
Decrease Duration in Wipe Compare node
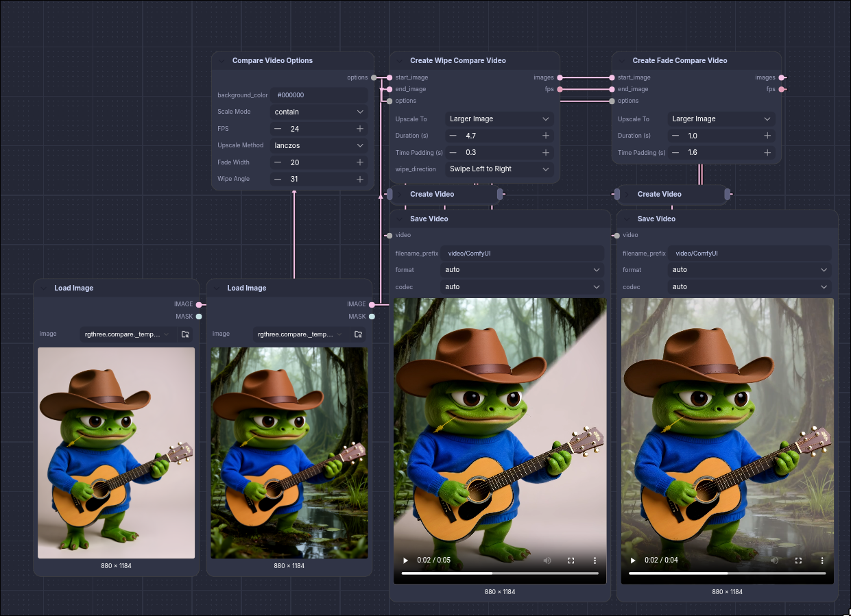[453, 136]
